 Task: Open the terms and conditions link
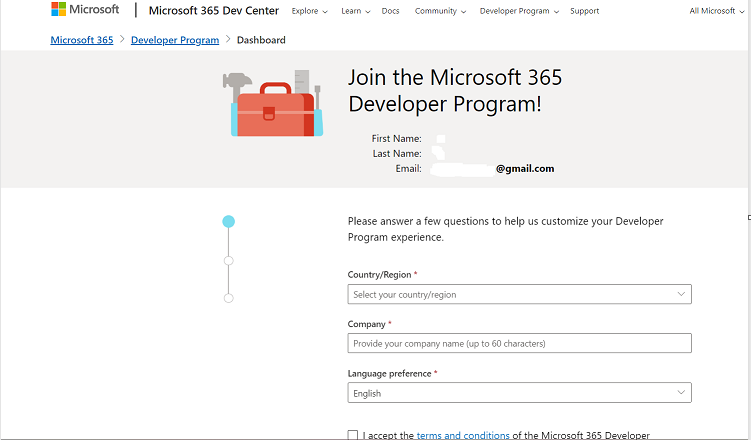463,435
